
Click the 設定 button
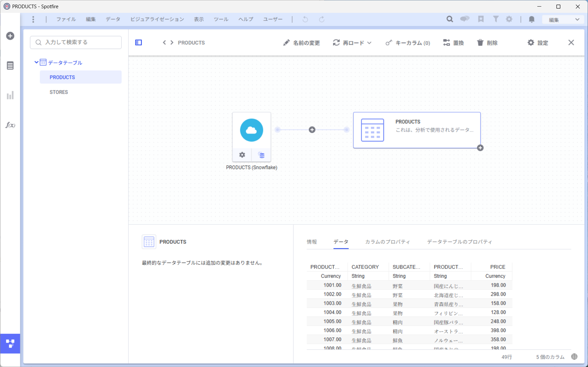click(x=538, y=43)
